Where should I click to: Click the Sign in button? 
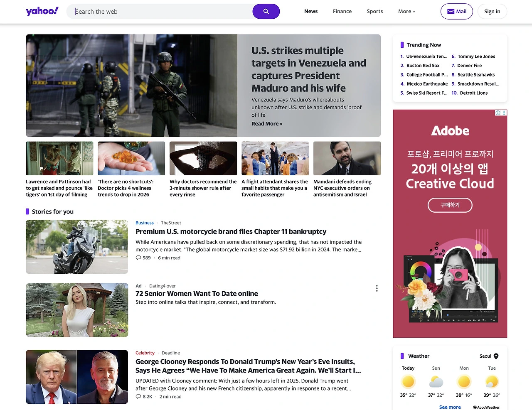click(x=492, y=12)
